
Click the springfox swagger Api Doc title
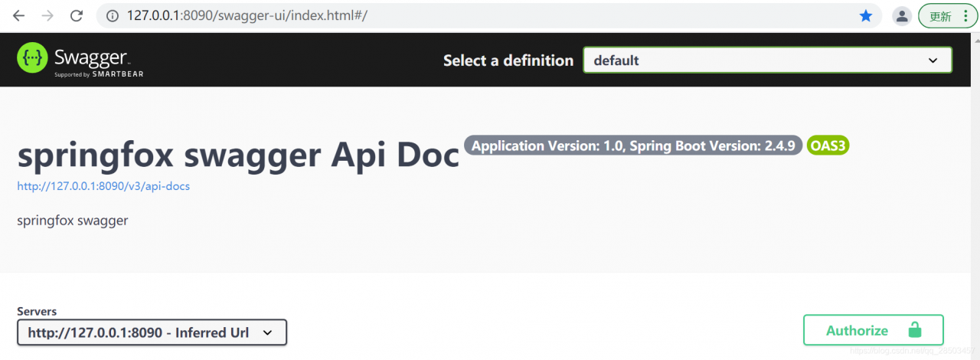point(238,155)
